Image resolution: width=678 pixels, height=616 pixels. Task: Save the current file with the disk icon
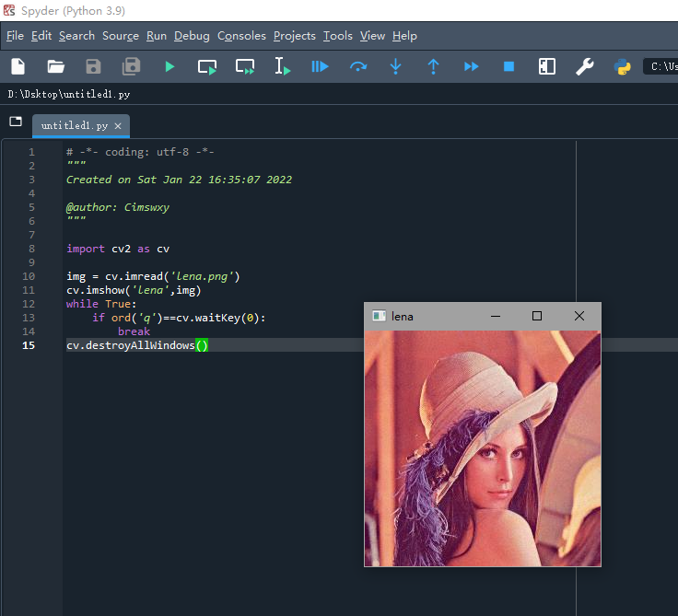(x=93, y=66)
